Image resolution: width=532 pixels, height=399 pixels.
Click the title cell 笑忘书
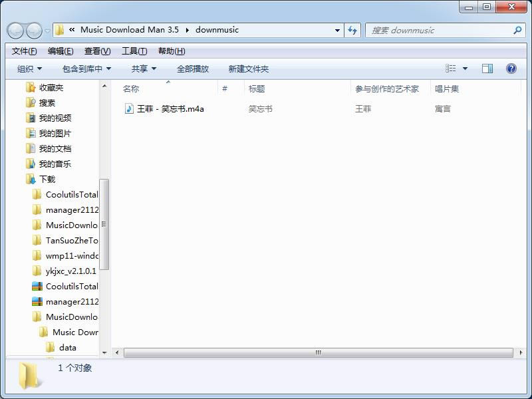click(x=260, y=109)
